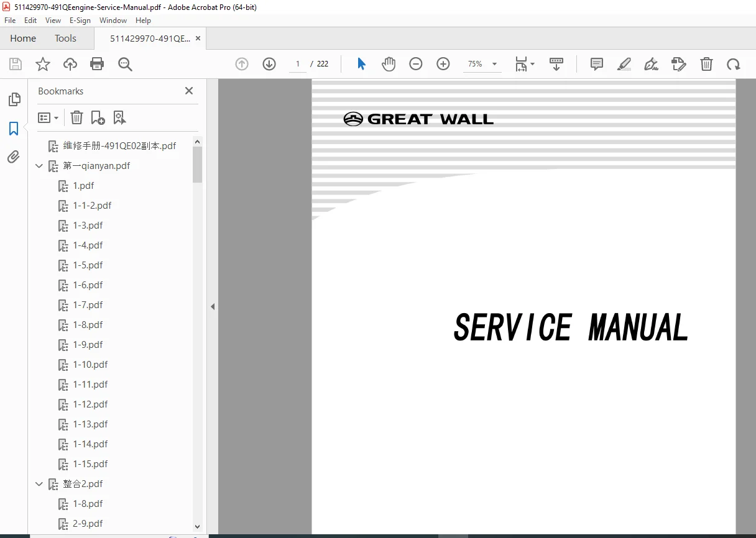Open the File menu

coord(10,21)
